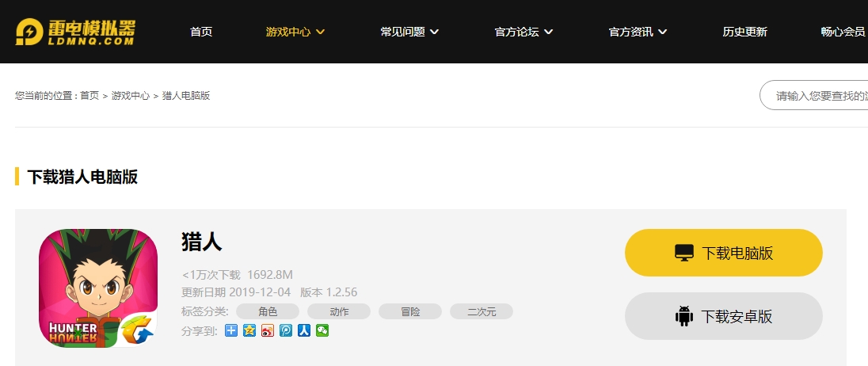The image size is (868, 366).
Task: Click the 雷电模拟器 LDMNQ.COM logo
Action: [75, 32]
